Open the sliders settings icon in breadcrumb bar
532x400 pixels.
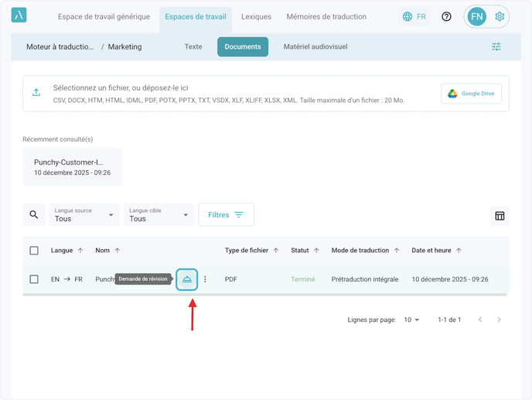(496, 46)
